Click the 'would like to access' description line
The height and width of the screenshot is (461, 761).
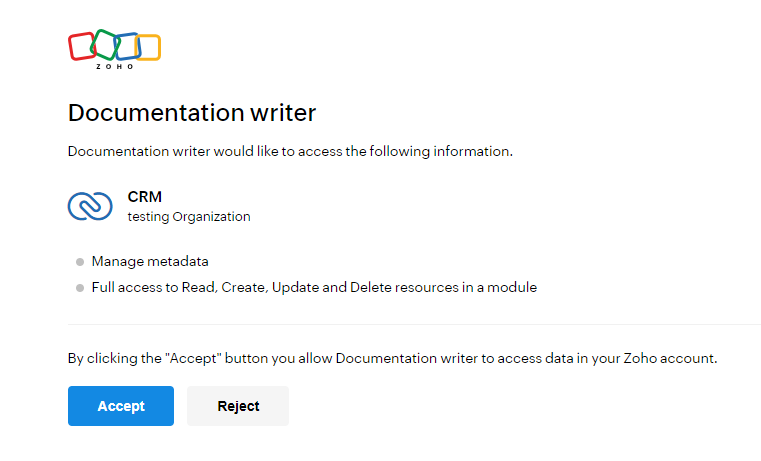click(290, 151)
